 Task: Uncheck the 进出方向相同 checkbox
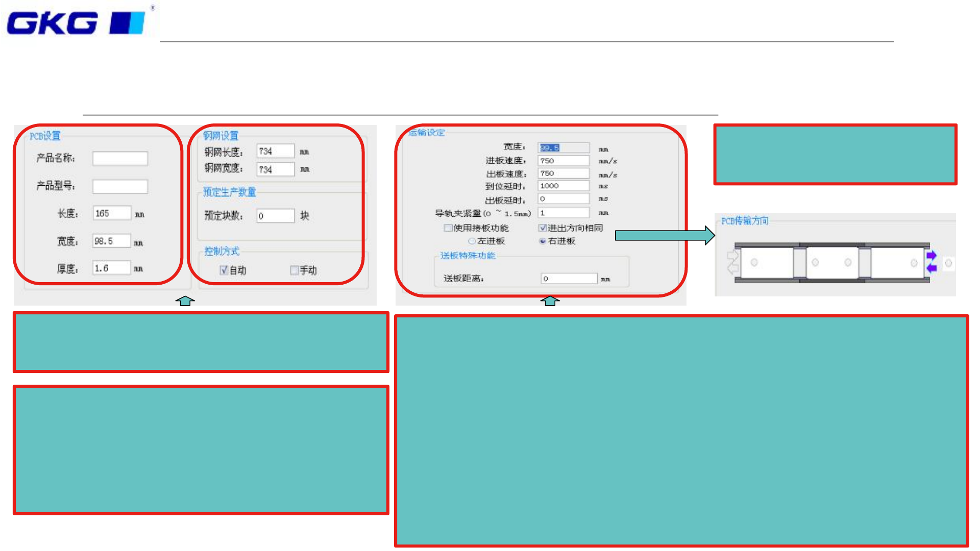[x=543, y=228]
